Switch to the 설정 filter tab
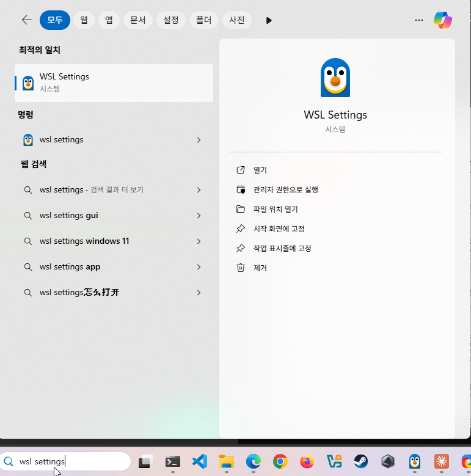This screenshot has height=476, width=471. click(x=171, y=20)
